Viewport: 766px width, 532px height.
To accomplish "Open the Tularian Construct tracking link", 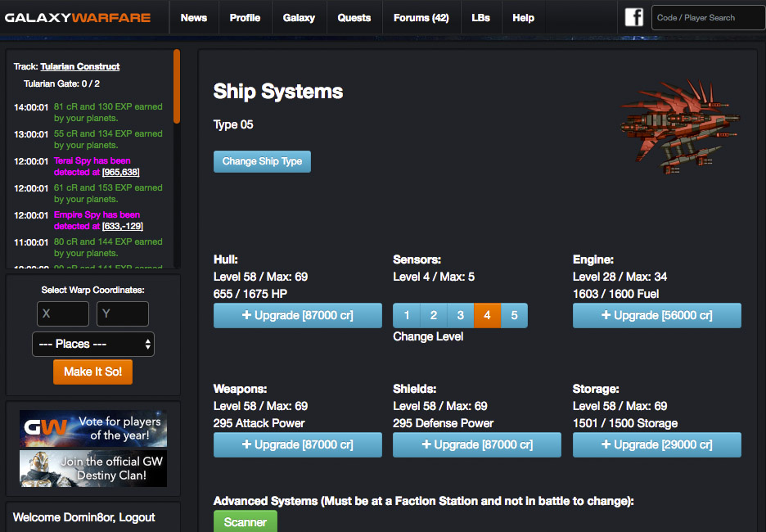I will [80, 66].
